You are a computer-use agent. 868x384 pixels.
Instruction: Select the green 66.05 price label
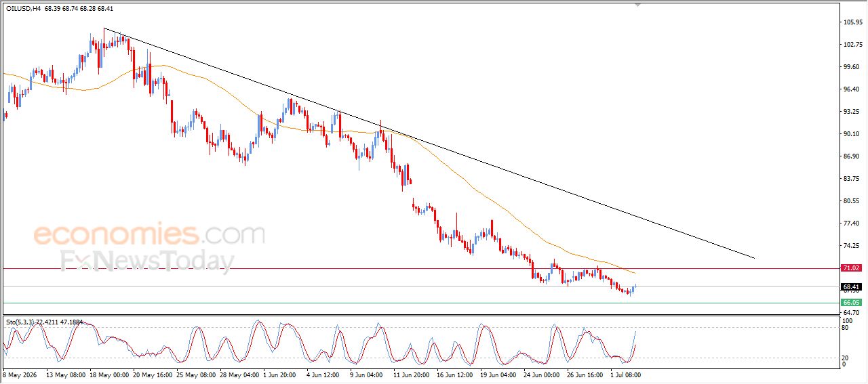(x=851, y=302)
